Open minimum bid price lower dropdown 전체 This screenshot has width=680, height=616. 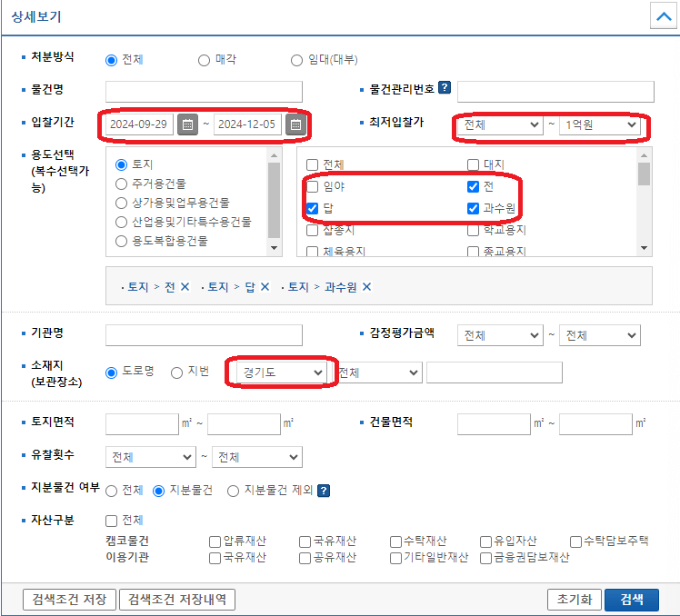coord(500,124)
